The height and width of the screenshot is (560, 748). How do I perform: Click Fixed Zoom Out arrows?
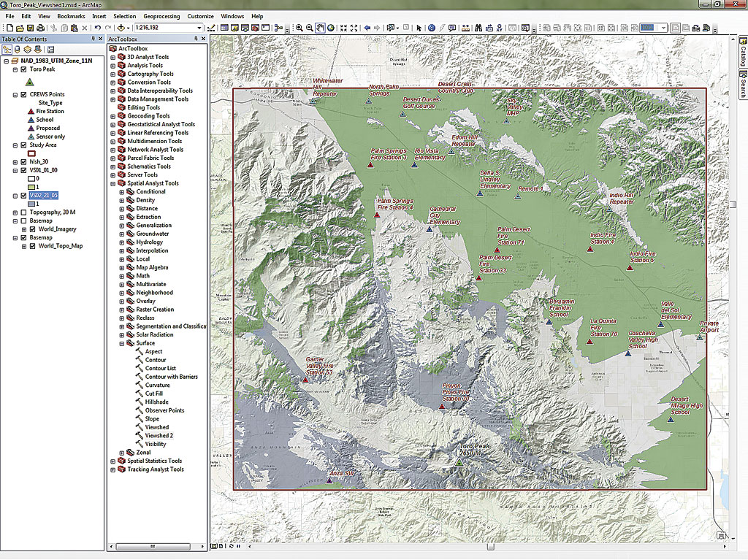(354, 28)
